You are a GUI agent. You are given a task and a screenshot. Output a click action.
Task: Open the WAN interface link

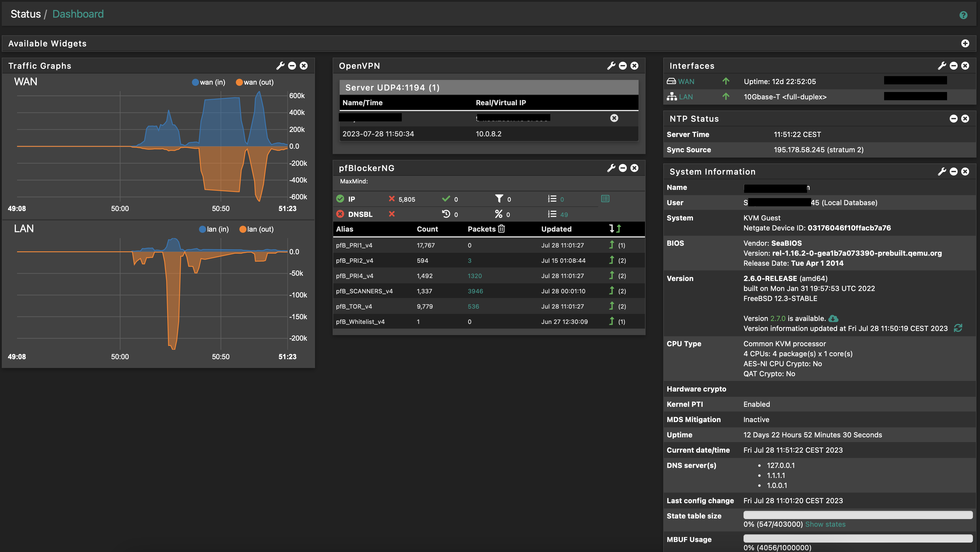(686, 81)
